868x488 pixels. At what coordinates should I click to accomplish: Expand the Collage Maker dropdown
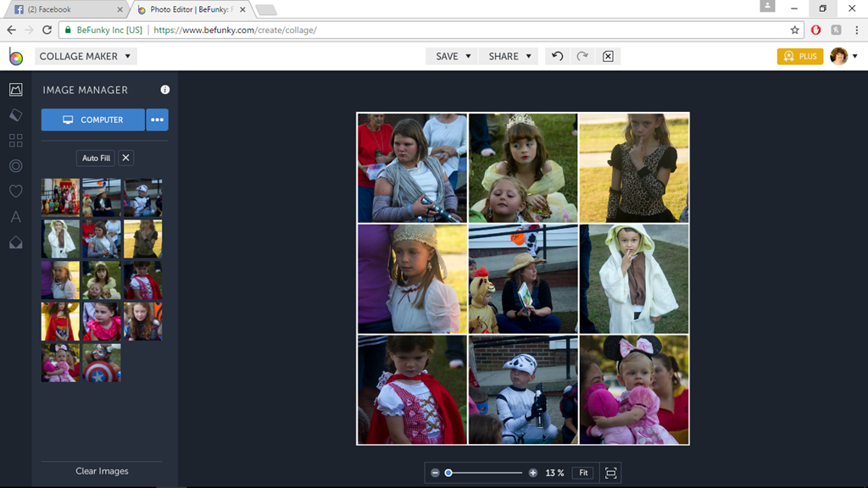coord(85,56)
